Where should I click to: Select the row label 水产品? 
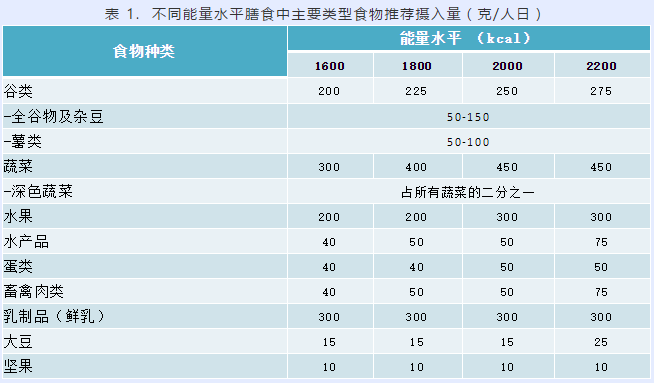(26, 242)
